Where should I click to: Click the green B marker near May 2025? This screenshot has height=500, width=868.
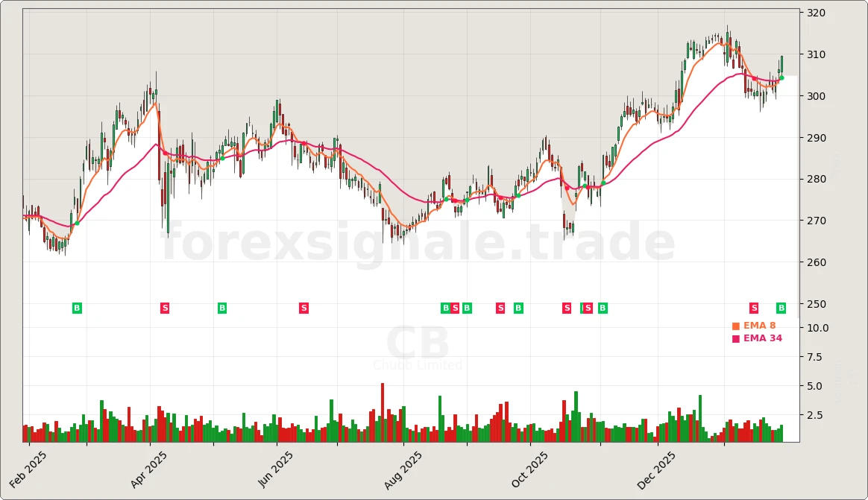221,308
